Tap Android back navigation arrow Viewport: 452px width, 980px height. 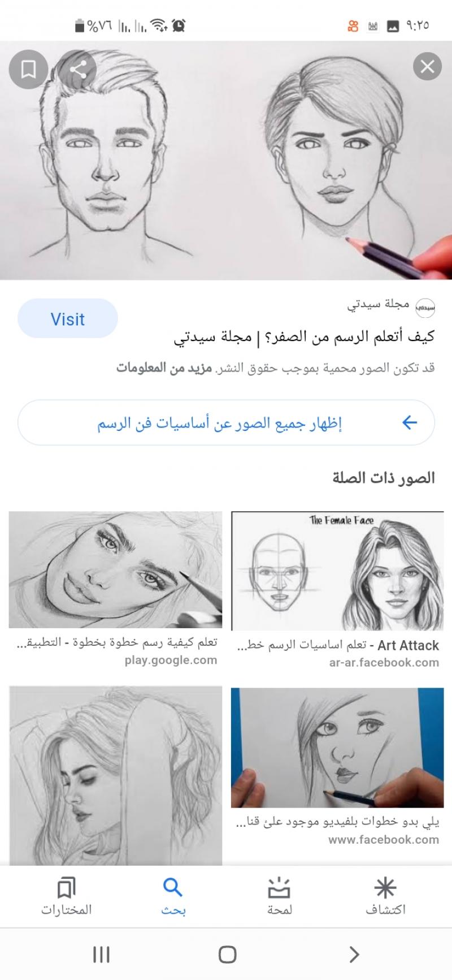click(354, 955)
